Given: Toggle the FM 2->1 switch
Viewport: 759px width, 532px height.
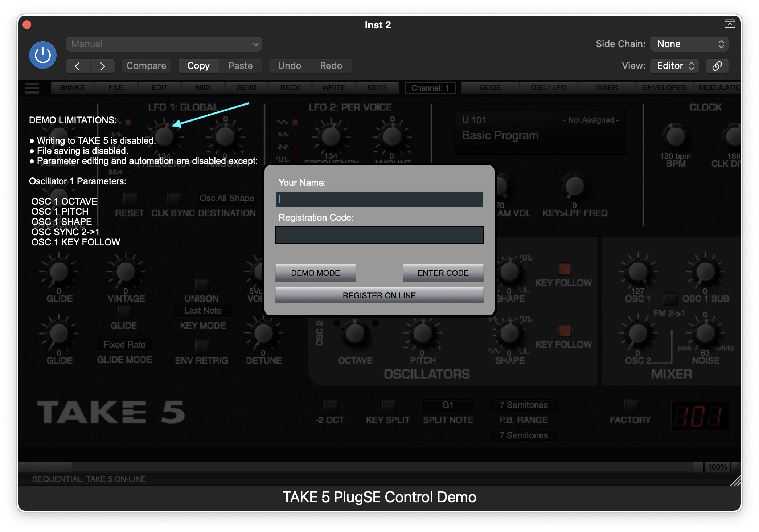Looking at the screenshot, I should 670,299.
